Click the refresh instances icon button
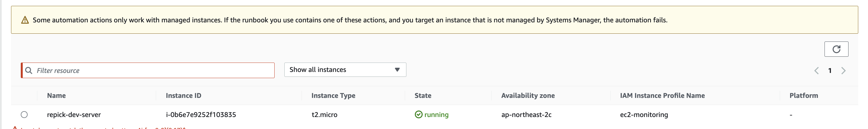The image size is (868, 129). click(836, 49)
